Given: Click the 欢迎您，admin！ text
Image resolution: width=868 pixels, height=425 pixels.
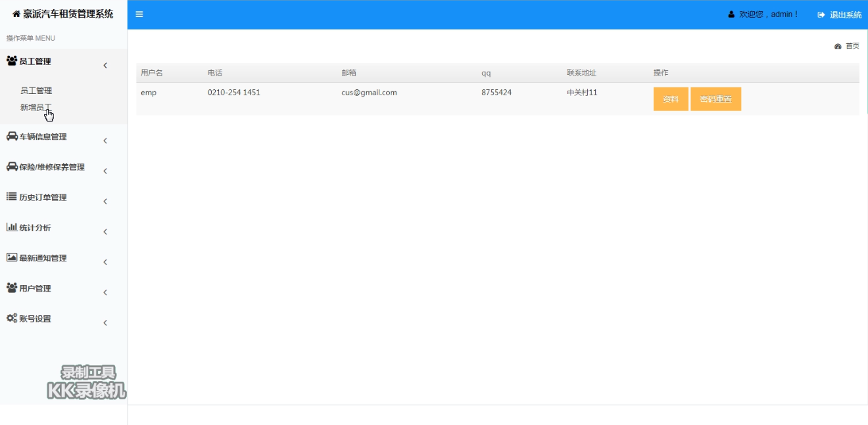Looking at the screenshot, I should pyautogui.click(x=769, y=14).
